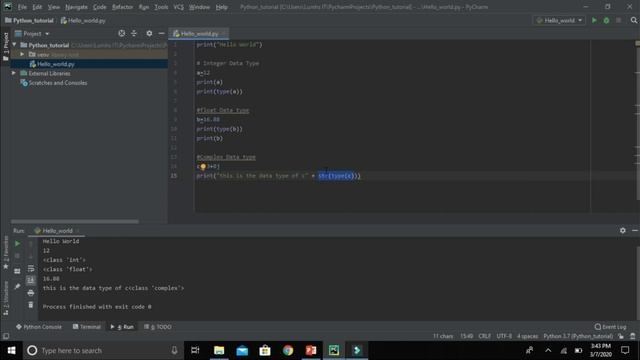Click the locate/scroll-from-source icon in Project panel
The image size is (640, 360).
(x=122, y=33)
